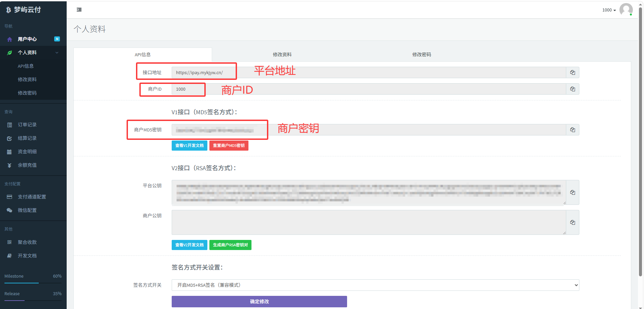Toggle the sidebar hamburger menu icon

tap(79, 10)
